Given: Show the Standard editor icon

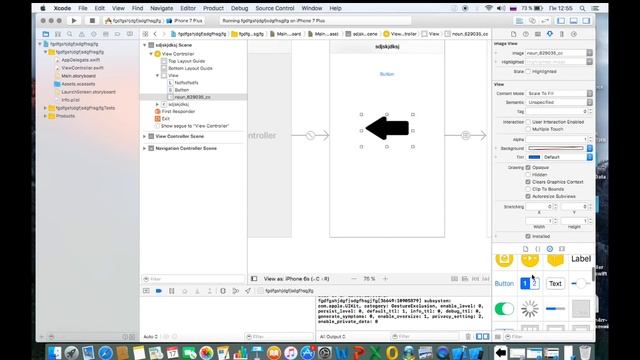Looking at the screenshot, I should point(519,20).
